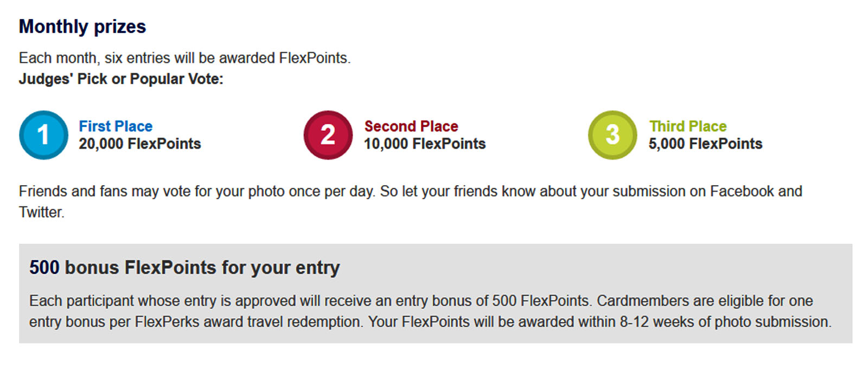Click the word Facebook in the paragraph

point(742,192)
